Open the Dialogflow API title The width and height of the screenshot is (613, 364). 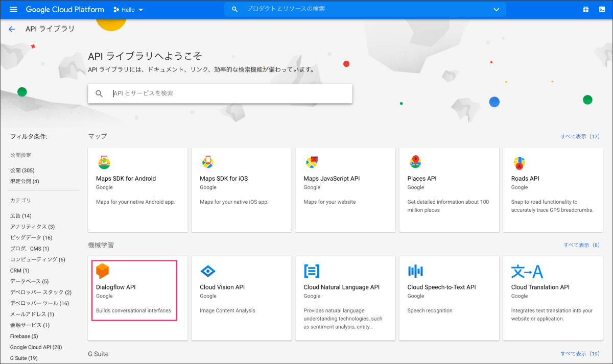click(116, 287)
